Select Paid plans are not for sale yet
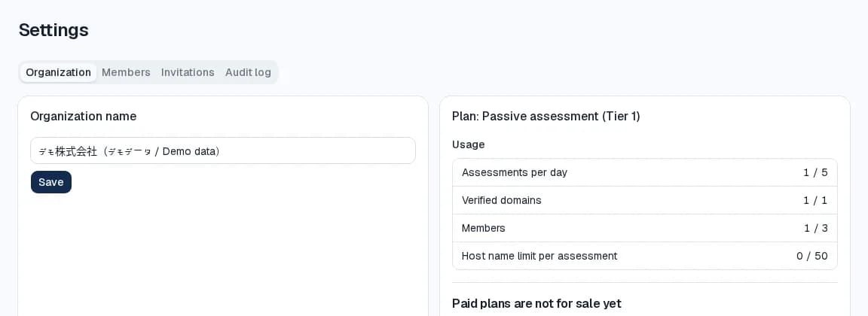Image resolution: width=868 pixels, height=316 pixels. pyautogui.click(x=536, y=303)
